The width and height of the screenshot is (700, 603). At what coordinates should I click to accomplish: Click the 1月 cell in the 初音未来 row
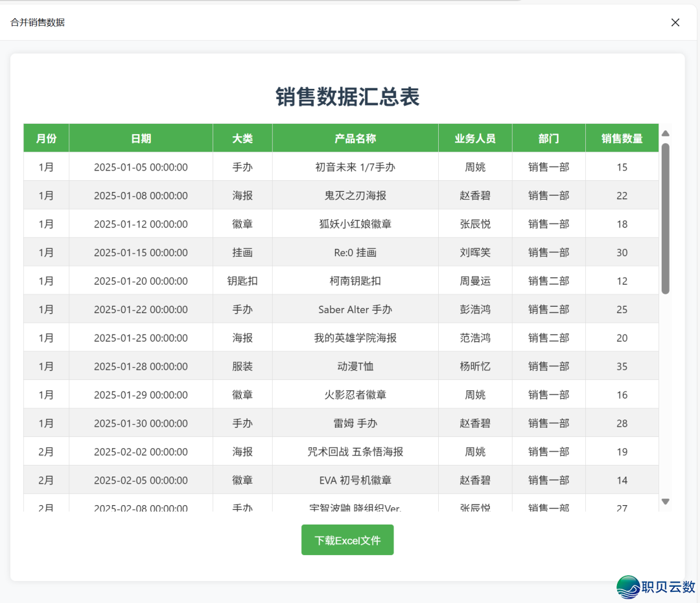(x=47, y=167)
